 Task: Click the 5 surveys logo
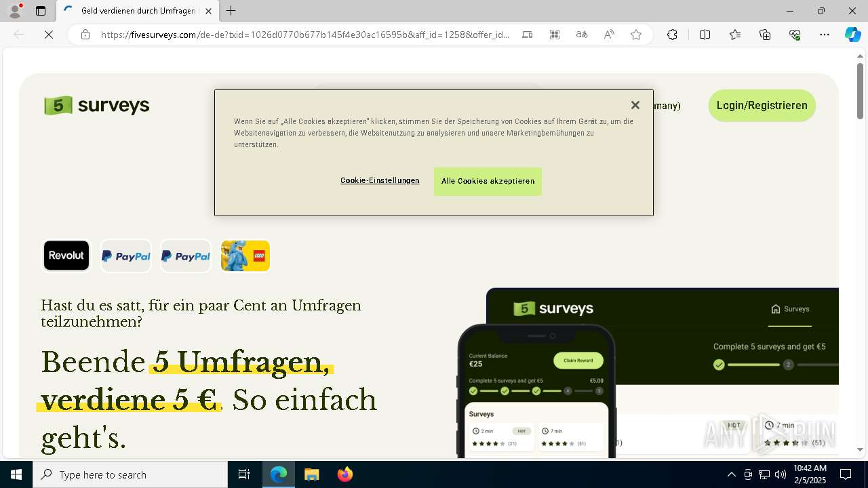(96, 106)
